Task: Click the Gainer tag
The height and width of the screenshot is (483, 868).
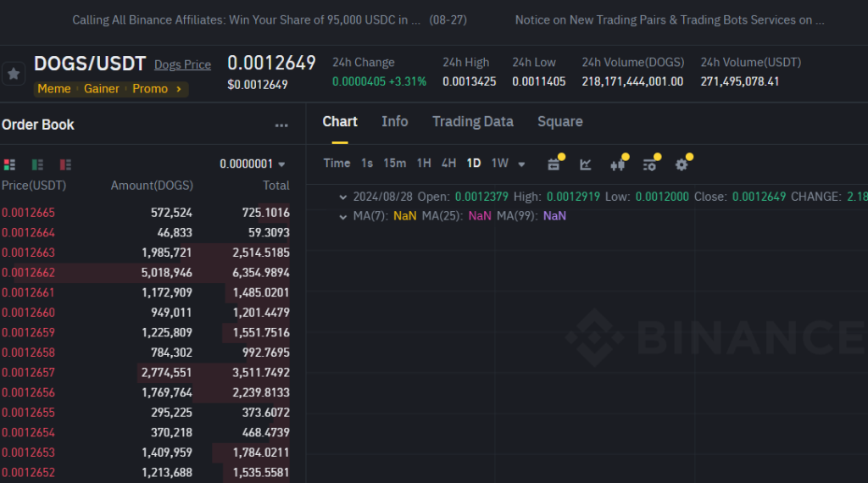Action: (x=102, y=89)
